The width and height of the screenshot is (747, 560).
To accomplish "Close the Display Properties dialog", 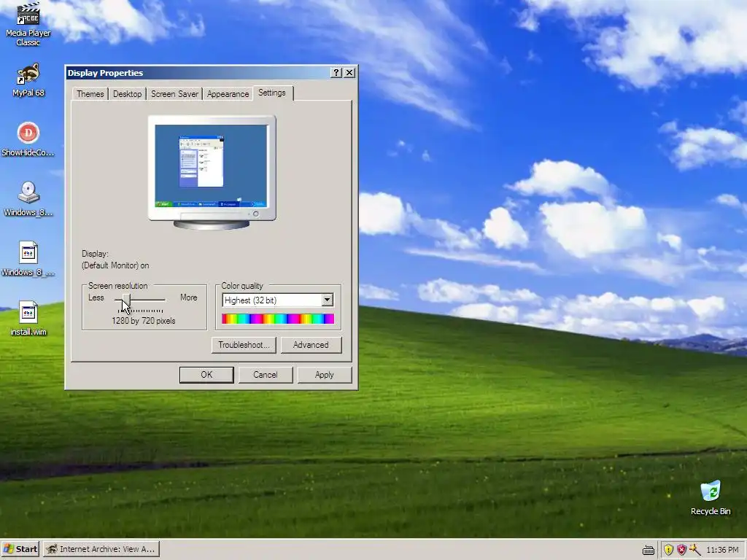I will (349, 72).
